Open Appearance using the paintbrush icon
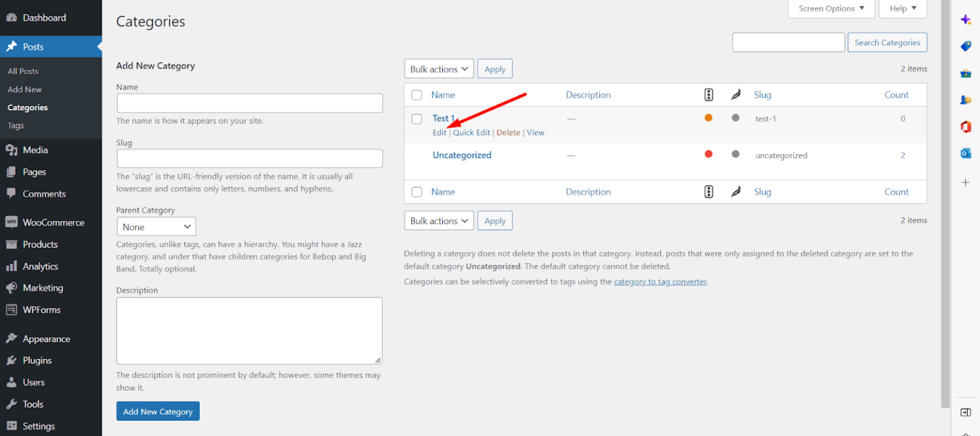 tap(13, 338)
